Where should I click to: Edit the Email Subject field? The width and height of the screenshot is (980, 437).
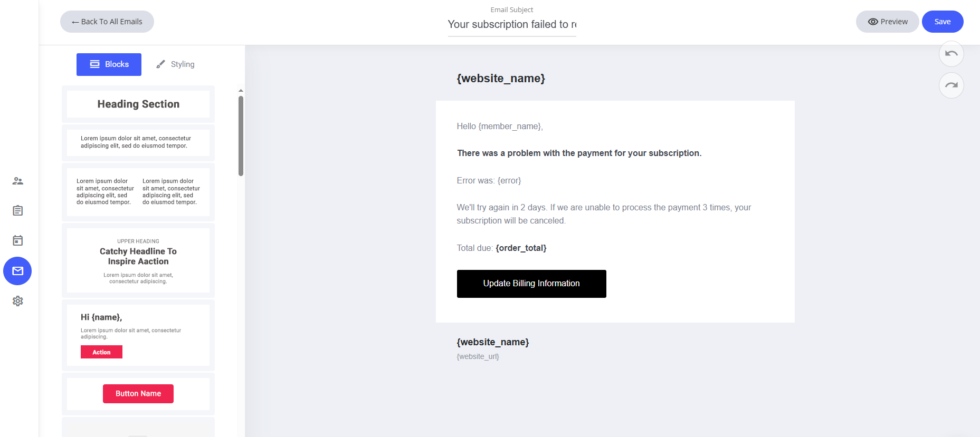[512, 24]
